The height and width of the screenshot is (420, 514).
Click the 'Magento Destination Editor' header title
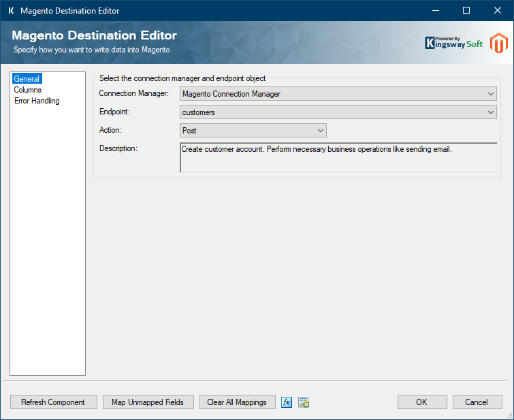(95, 35)
